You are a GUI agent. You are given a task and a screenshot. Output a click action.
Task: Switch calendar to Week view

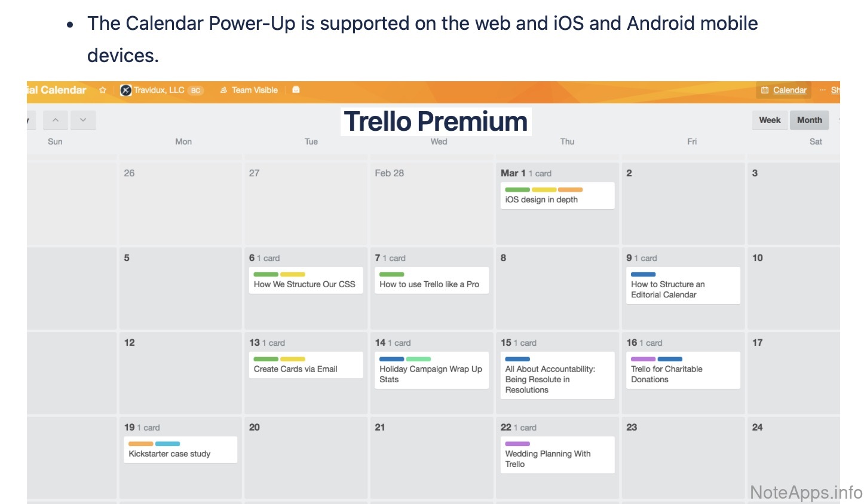tap(770, 120)
